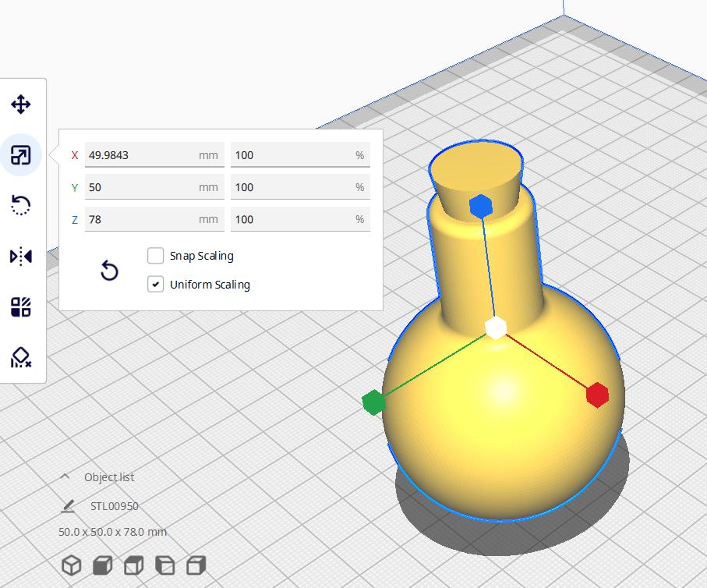Disable Uniform Scaling

coord(155,284)
